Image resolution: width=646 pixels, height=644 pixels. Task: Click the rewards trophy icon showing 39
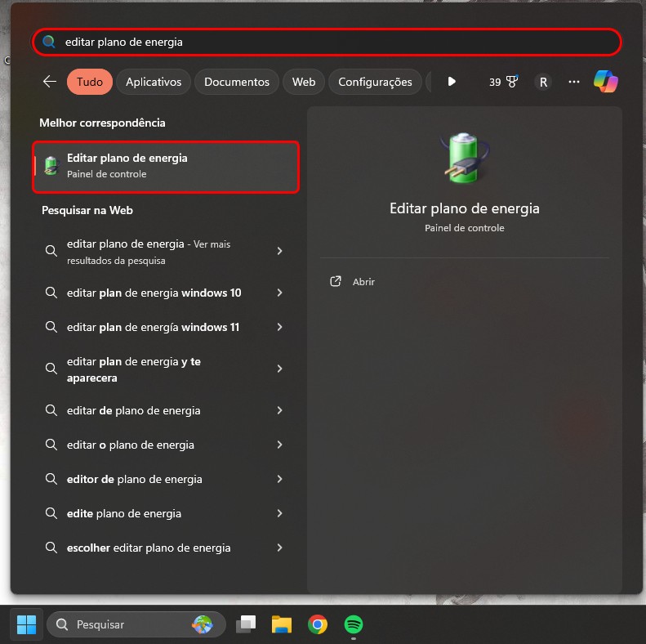tap(503, 82)
